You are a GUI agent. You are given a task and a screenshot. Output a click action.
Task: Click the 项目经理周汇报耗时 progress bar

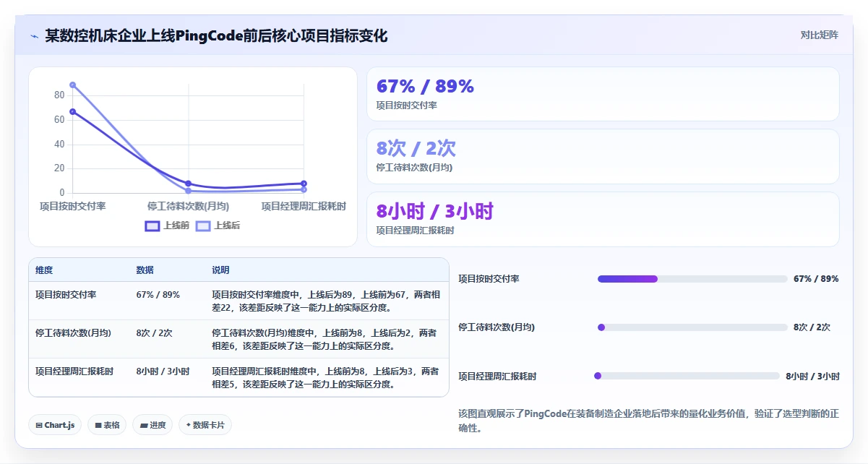click(x=687, y=376)
